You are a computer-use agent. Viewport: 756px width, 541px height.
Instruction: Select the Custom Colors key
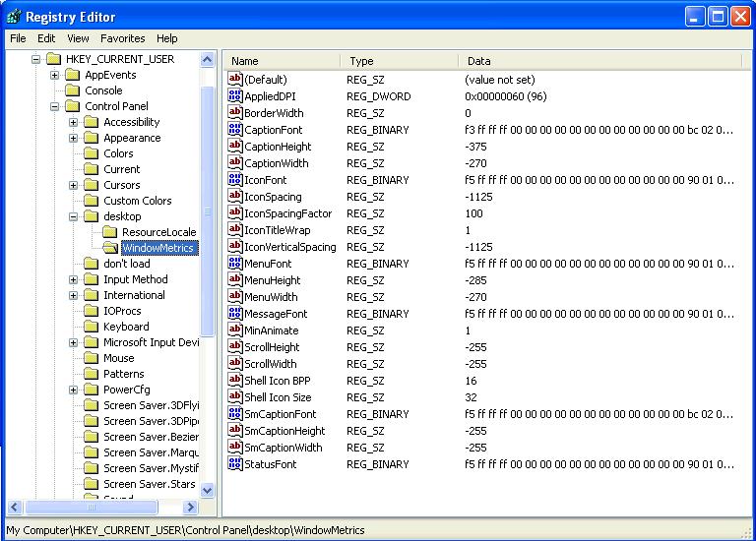tap(138, 201)
